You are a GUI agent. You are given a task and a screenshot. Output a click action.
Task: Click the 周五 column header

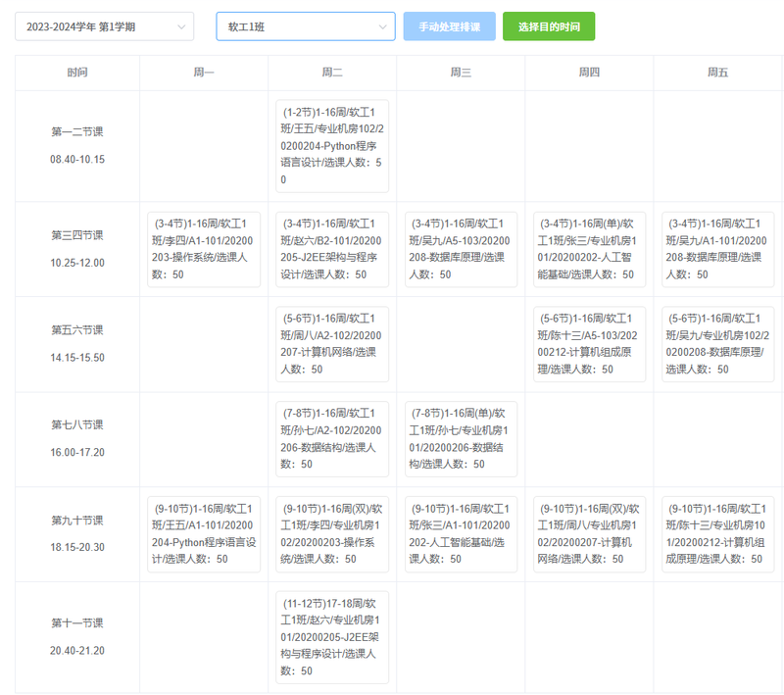pos(717,73)
